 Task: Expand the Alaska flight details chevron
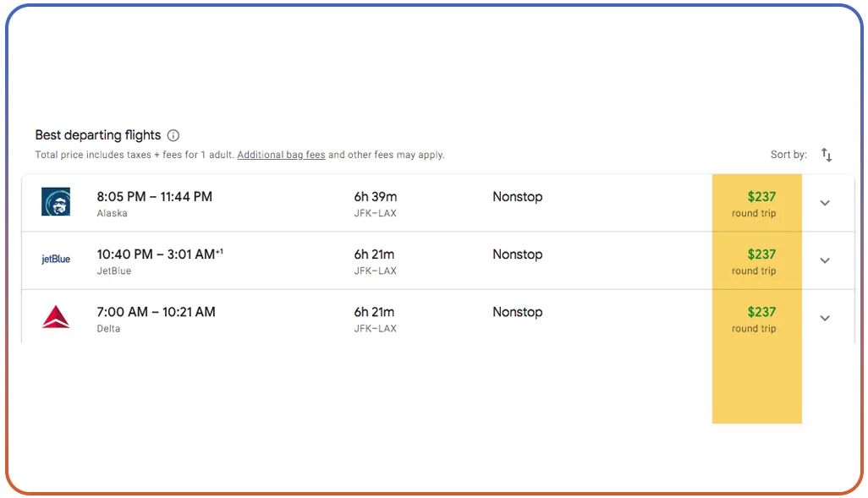click(825, 203)
